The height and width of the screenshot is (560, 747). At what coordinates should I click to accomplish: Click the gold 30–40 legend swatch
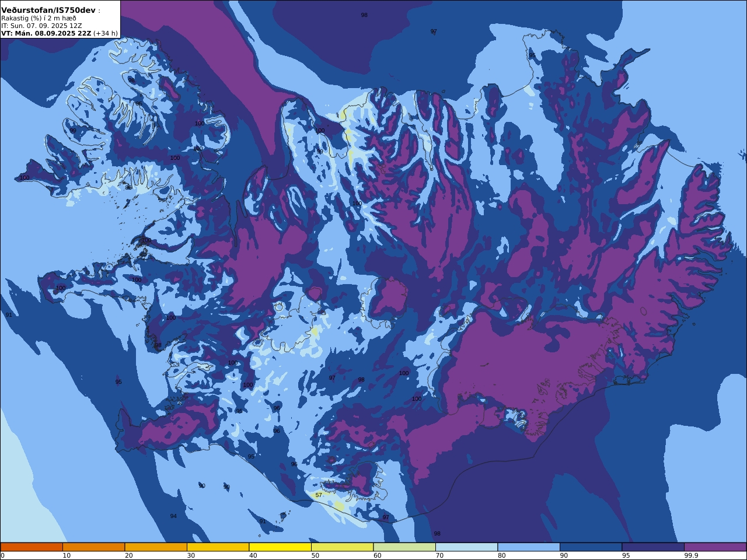click(218, 547)
